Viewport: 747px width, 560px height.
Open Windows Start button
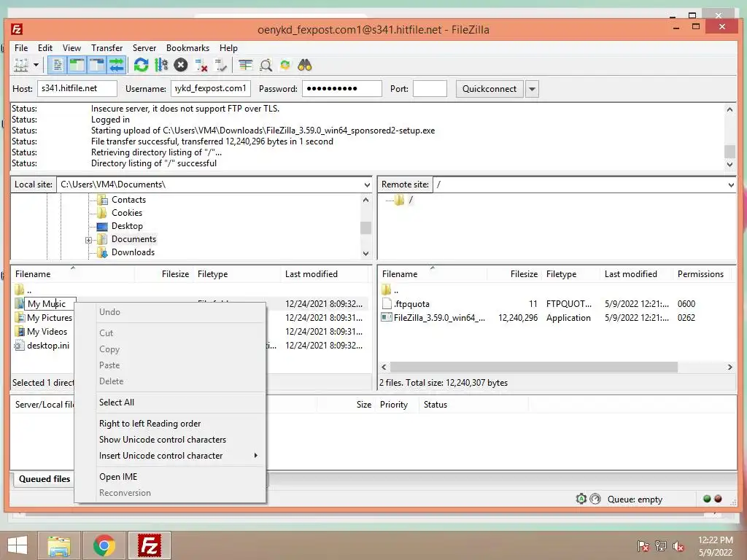[x=18, y=545]
